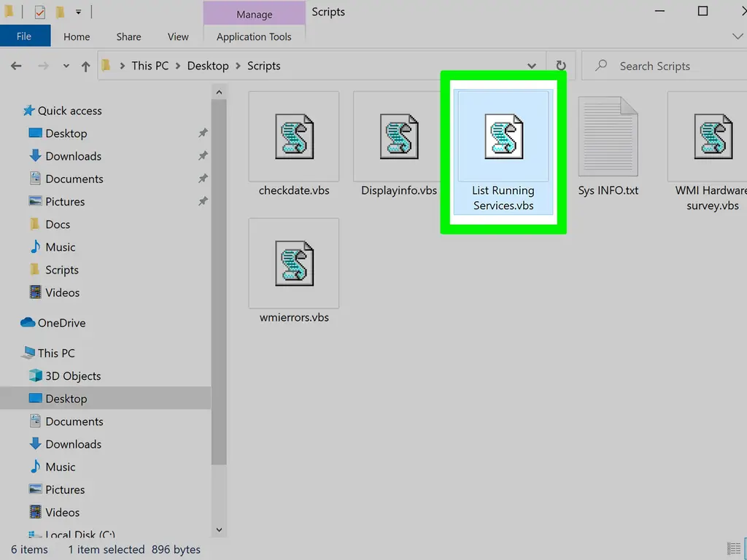This screenshot has height=560, width=747.
Task: Click the Back navigation arrow
Action: click(16, 66)
